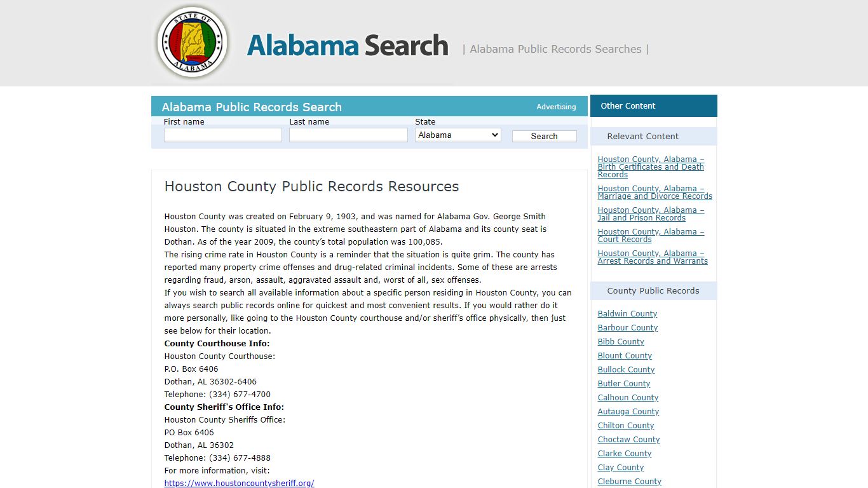
Task: Go to Bullock County records
Action: pos(626,370)
